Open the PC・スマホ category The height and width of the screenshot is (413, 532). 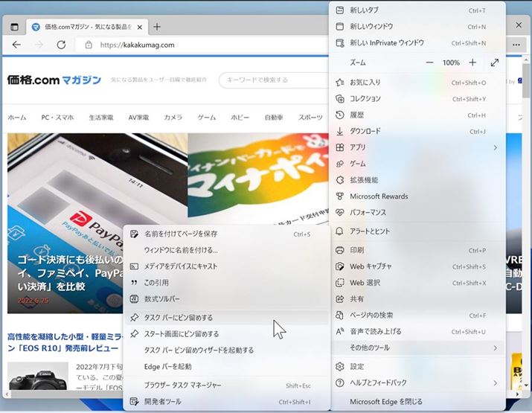tap(57, 118)
